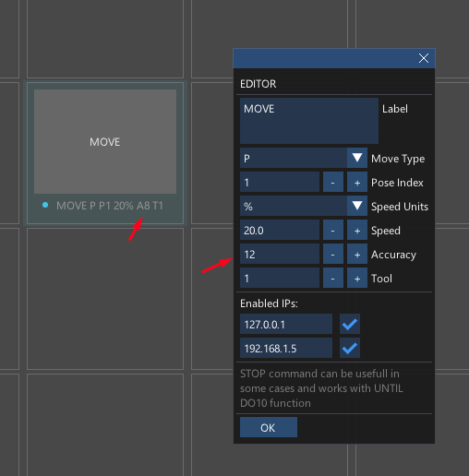Screen dimensions: 469x476
Task: Confirm editor changes with OK button
Action: tap(269, 427)
